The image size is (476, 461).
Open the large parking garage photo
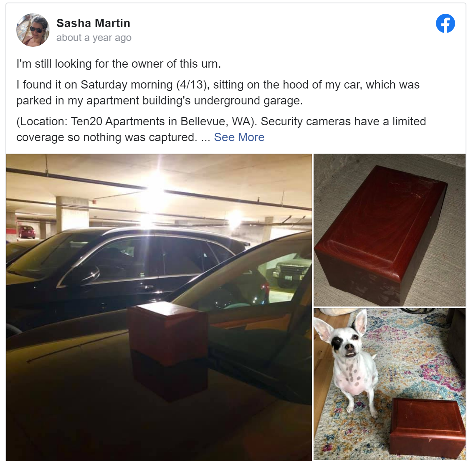click(159, 307)
